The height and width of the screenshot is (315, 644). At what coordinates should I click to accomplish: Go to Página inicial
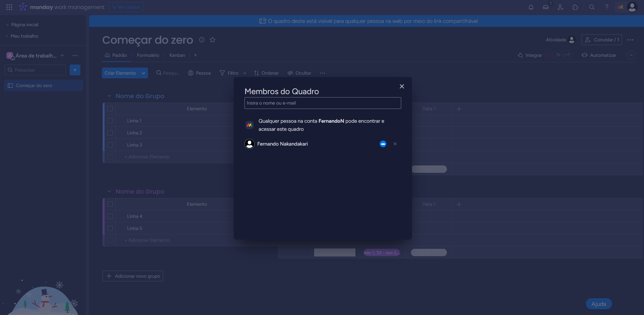[25, 25]
